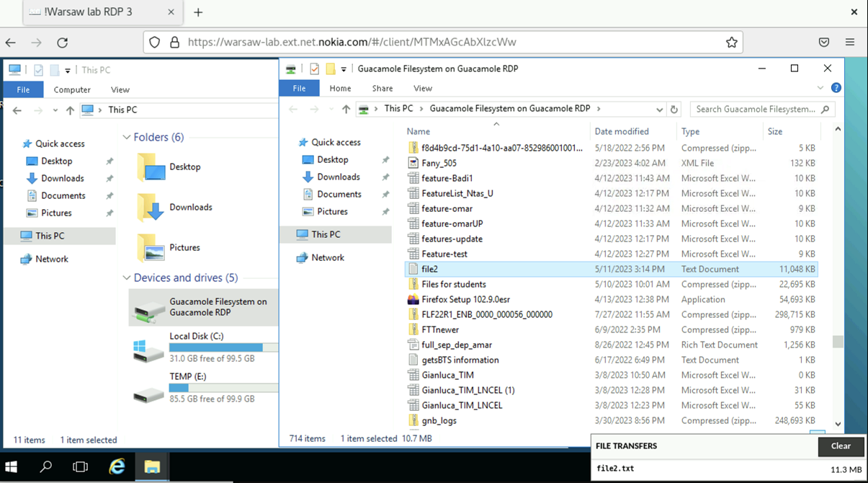Open the Windows Start menu
Image resolution: width=868 pixels, height=483 pixels.
point(12,467)
